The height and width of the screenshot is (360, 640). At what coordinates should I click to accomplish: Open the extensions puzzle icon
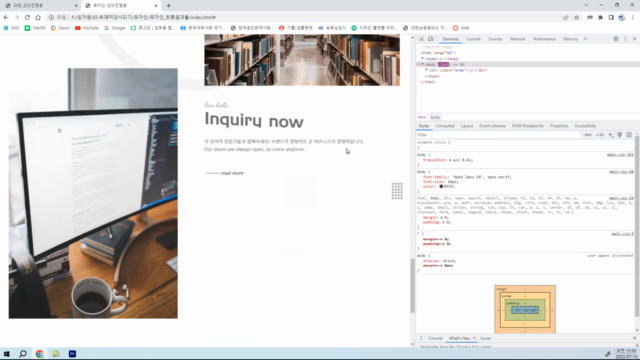600,18
